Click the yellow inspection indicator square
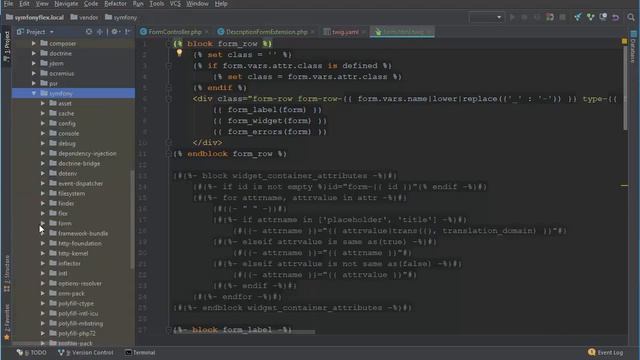 pyautogui.click(x=624, y=41)
